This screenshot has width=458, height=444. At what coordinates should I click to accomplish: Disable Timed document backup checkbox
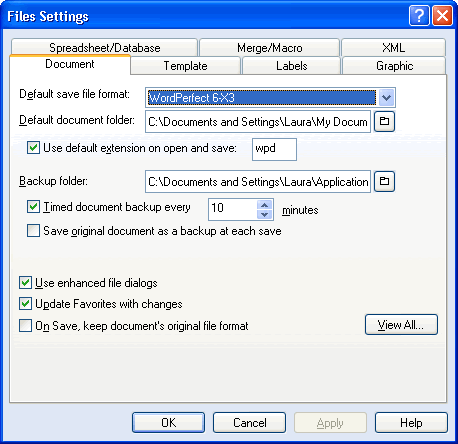[x=33, y=207]
